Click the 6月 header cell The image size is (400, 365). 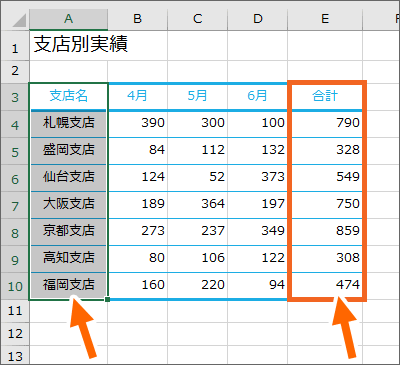(258, 97)
